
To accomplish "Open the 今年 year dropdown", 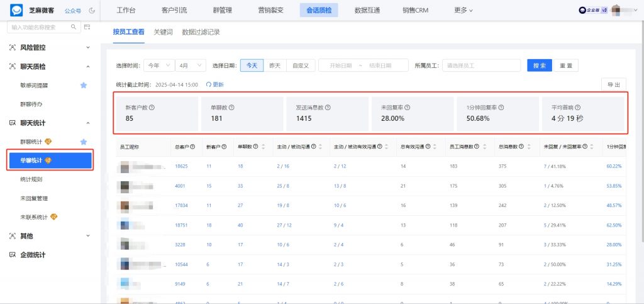I will click(160, 65).
